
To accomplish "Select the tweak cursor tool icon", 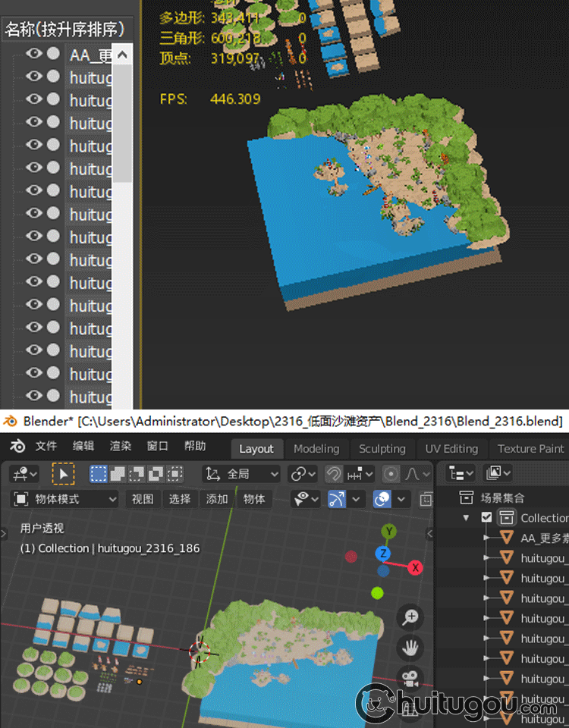I will (x=63, y=474).
